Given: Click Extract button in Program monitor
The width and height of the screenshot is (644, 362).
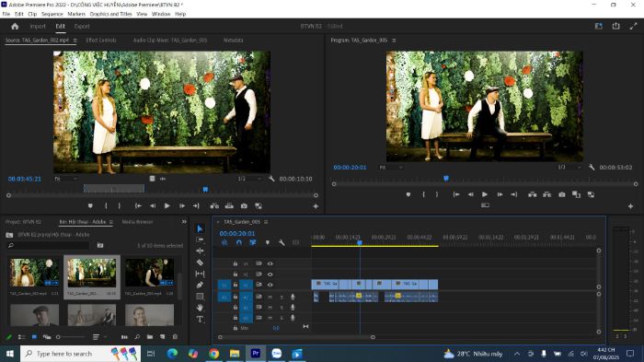Looking at the screenshot, I should click(x=547, y=194).
